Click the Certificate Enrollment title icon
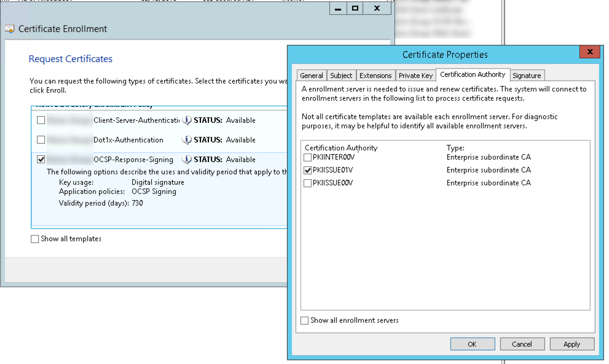The image size is (609, 364). [9, 29]
